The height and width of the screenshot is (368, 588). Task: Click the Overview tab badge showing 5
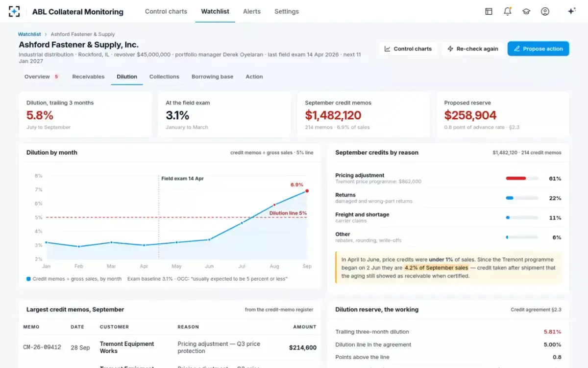[x=56, y=77]
